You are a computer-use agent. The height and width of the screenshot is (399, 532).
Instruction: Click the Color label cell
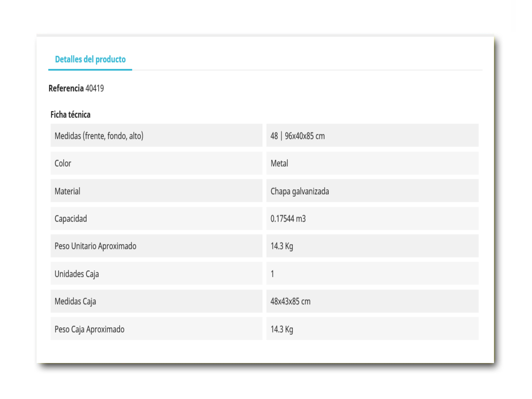(x=156, y=163)
